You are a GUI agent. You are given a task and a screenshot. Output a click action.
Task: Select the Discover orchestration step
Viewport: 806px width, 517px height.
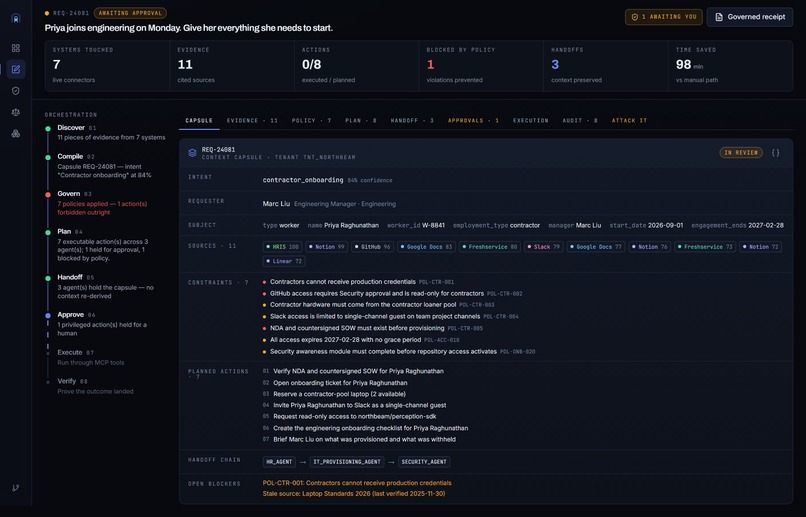(106, 133)
